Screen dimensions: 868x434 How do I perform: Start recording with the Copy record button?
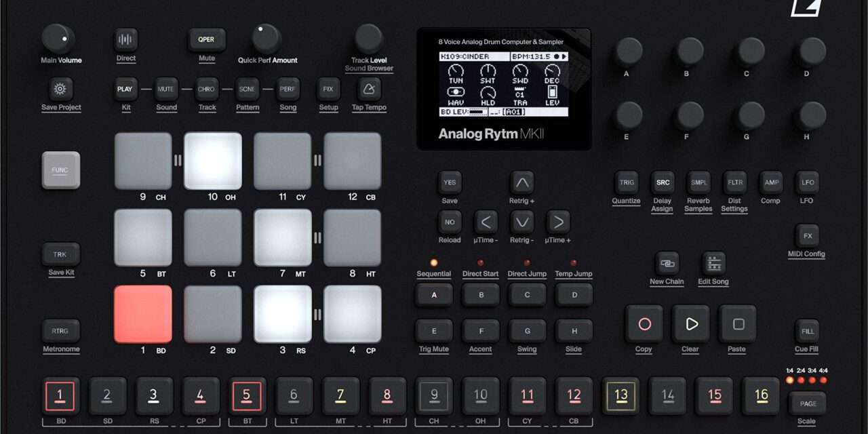tap(644, 324)
